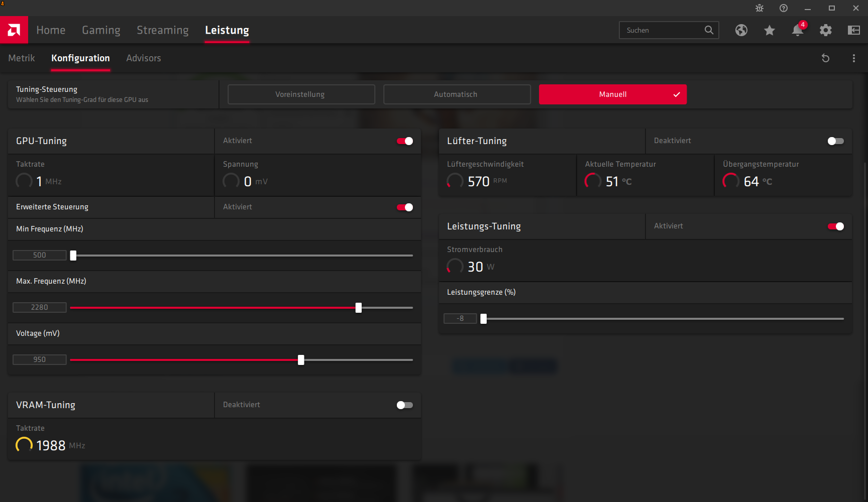This screenshot has height=502, width=868.
Task: Click the Lüftergeschwindigkeit 570 RPM reading
Action: click(477, 181)
